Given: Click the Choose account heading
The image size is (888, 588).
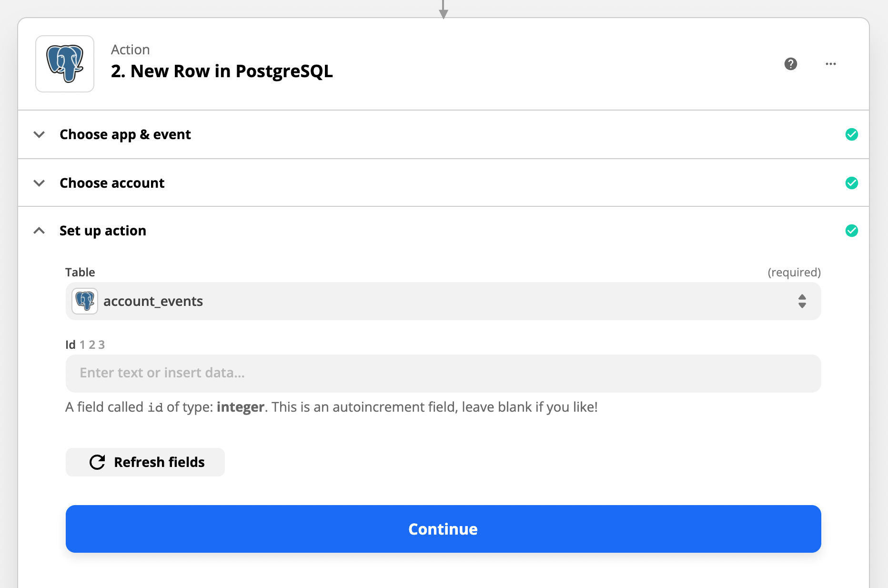Looking at the screenshot, I should click(x=112, y=183).
